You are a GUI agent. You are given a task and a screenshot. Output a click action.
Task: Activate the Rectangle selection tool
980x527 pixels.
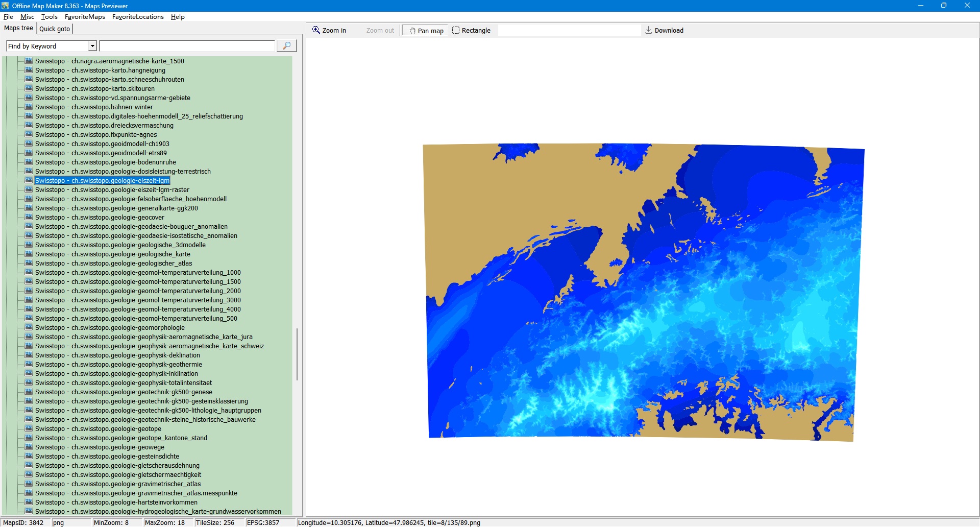pos(471,31)
